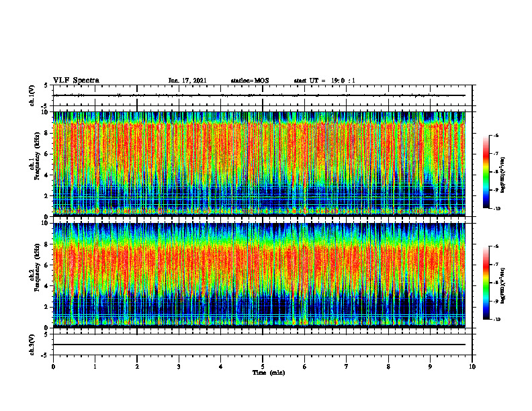Click the "-7" label on the ch.2 color scale
This screenshot has width=532, height=411.
pos(496,265)
